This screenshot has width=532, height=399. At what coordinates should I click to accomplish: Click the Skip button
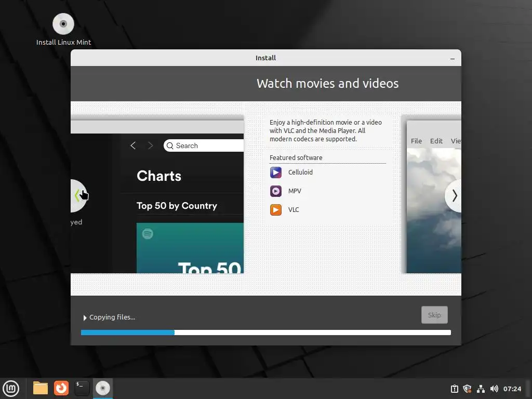coord(434,315)
